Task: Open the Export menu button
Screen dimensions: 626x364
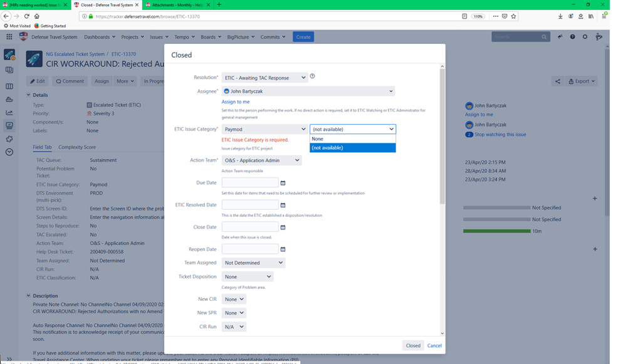Action: (582, 81)
